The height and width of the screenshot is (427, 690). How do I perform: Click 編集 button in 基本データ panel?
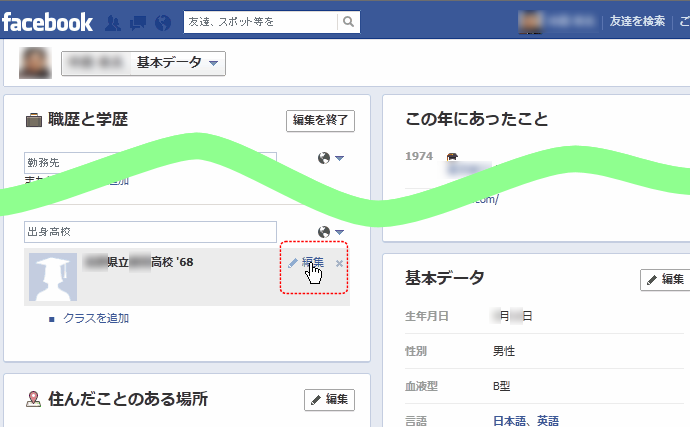point(666,279)
